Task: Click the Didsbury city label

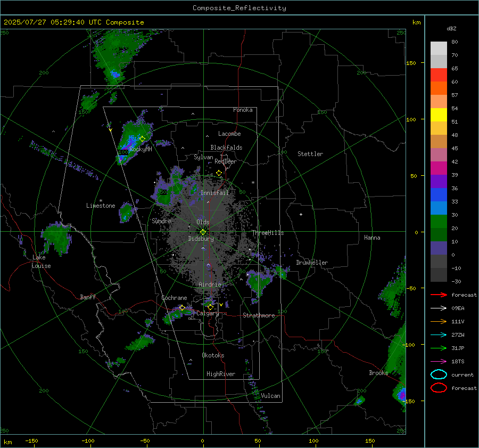Action: pyautogui.click(x=201, y=239)
